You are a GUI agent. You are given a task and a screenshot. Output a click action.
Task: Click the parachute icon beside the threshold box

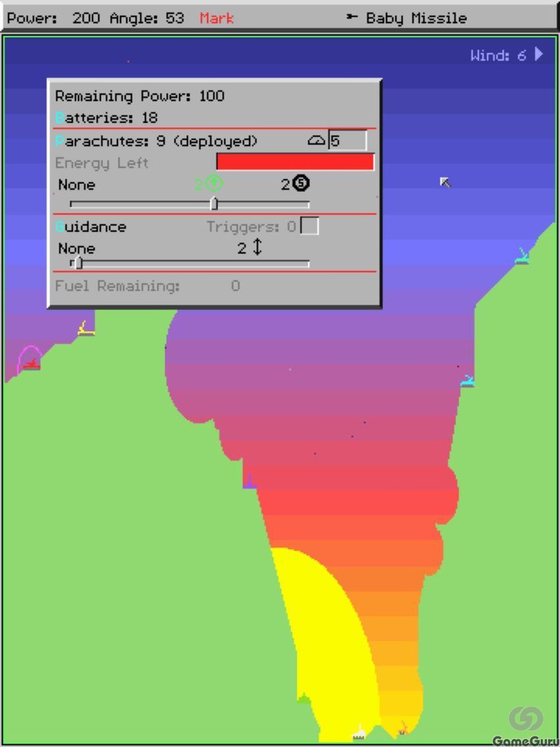click(x=316, y=141)
